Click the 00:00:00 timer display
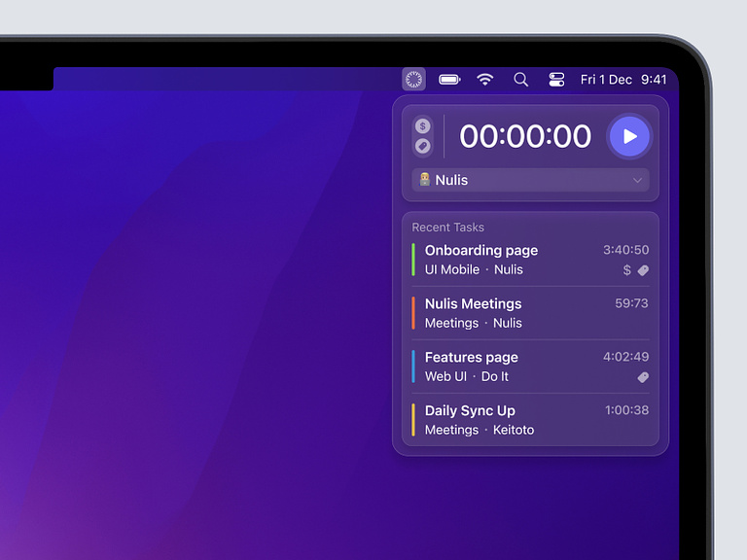The width and height of the screenshot is (747, 560). (x=525, y=136)
